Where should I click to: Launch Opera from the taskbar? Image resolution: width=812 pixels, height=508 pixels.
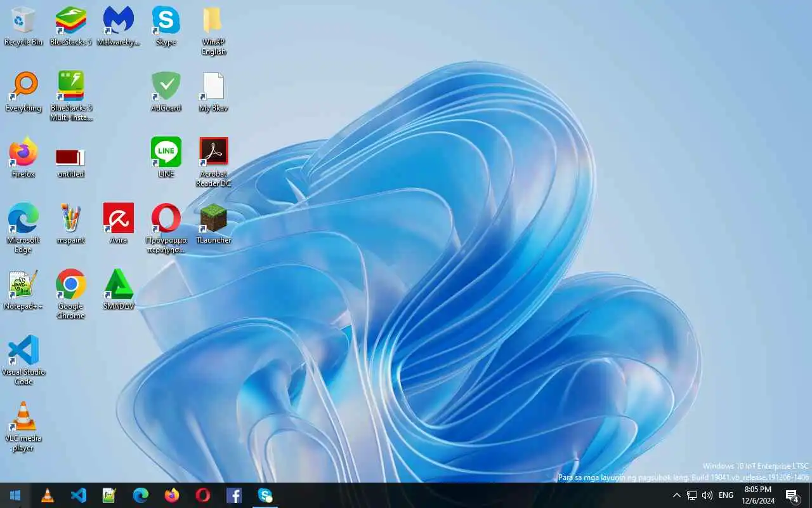203,495
